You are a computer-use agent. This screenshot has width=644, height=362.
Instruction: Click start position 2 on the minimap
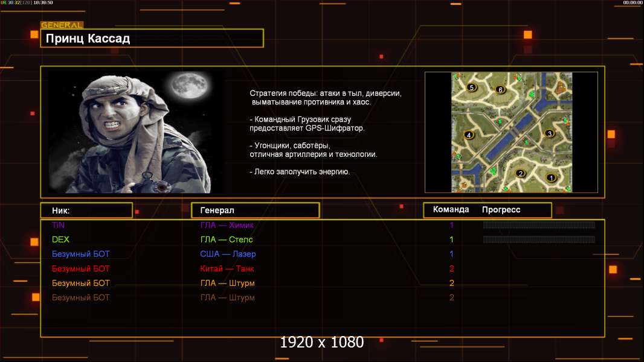[x=520, y=174]
